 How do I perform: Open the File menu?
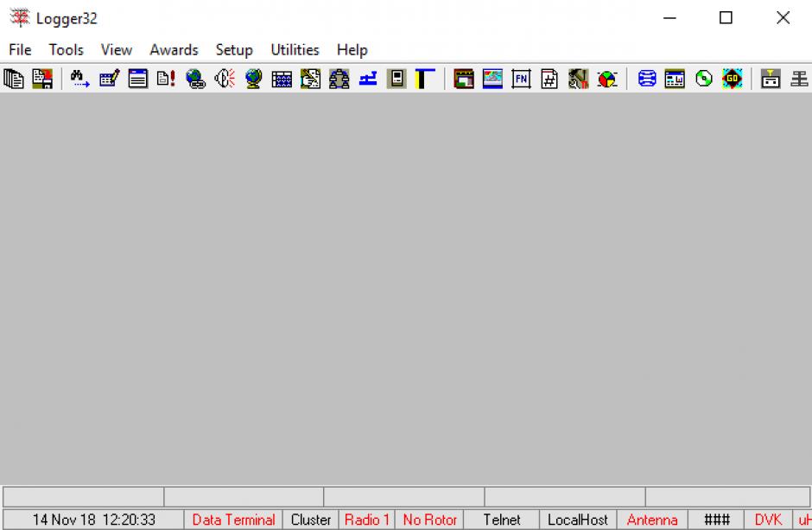(20, 50)
